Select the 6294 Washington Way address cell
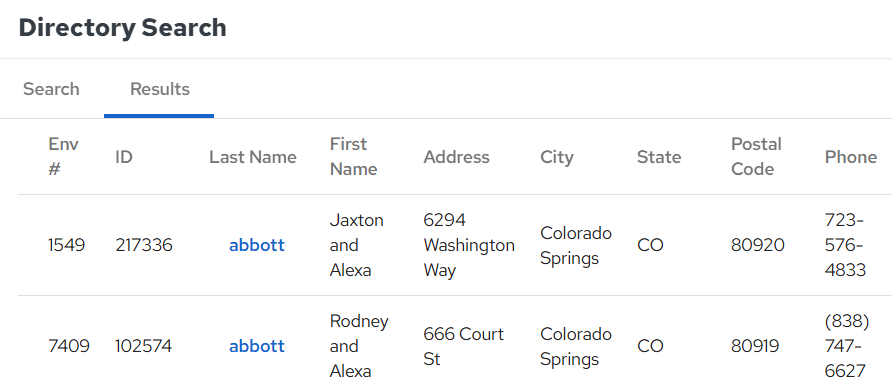Image resolution: width=892 pixels, height=391 pixels. [469, 245]
